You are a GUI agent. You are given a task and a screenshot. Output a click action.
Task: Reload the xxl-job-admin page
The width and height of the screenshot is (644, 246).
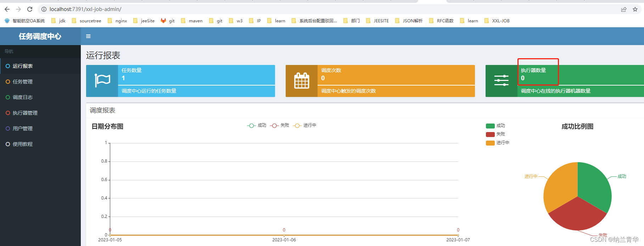pyautogui.click(x=30, y=9)
